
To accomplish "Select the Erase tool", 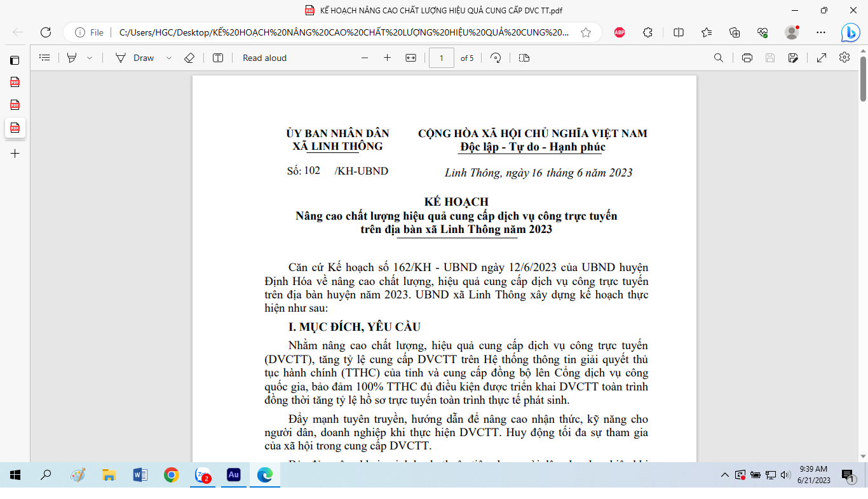I will click(189, 58).
